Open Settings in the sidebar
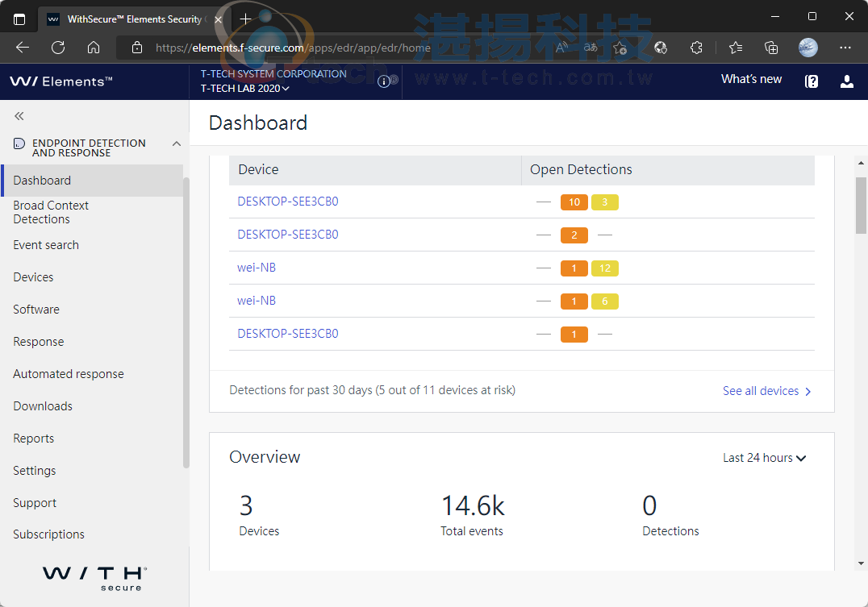868x607 pixels. [35, 471]
